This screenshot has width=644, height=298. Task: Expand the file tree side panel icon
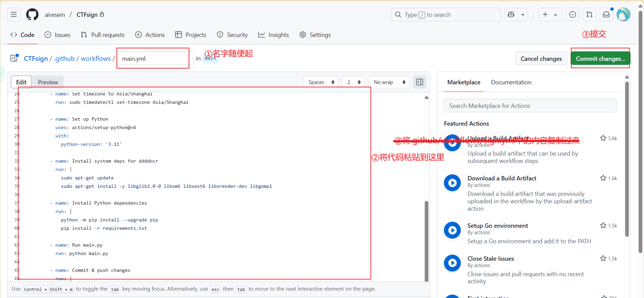14,58
